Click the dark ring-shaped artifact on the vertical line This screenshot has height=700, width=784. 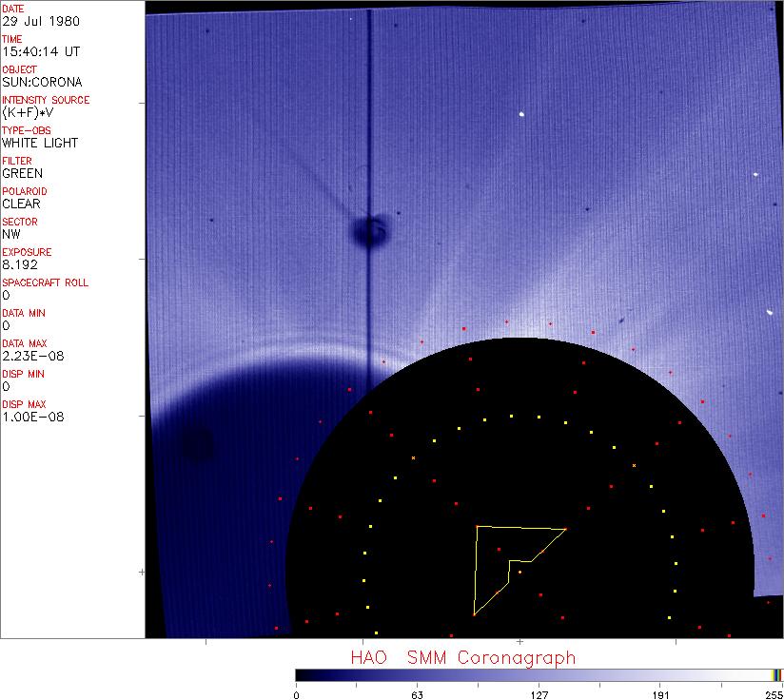[369, 231]
